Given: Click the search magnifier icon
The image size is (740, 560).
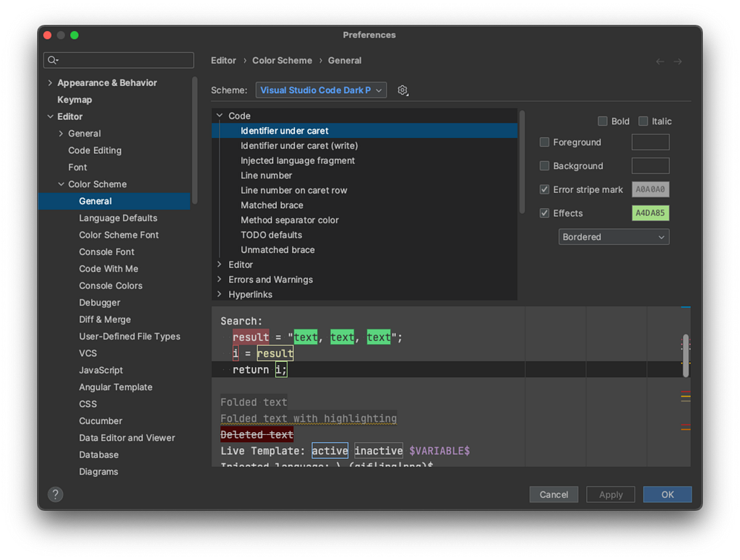Looking at the screenshot, I should click(53, 60).
